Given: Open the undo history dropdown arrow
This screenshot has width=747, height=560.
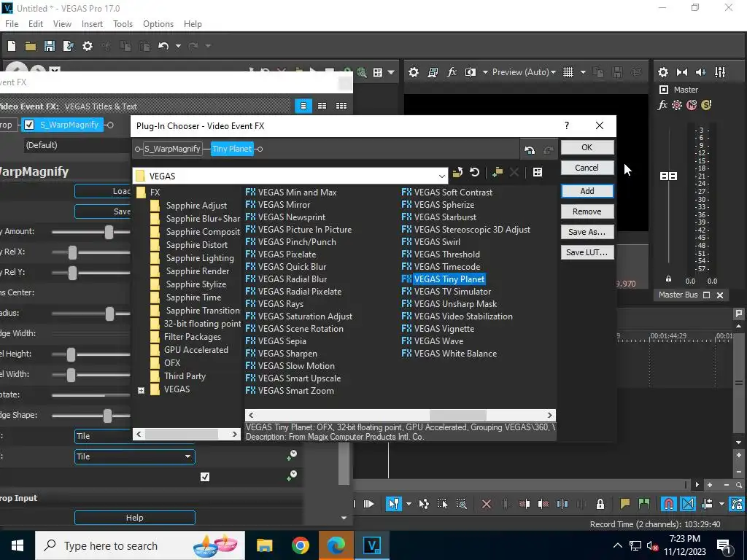Looking at the screenshot, I should (178, 46).
